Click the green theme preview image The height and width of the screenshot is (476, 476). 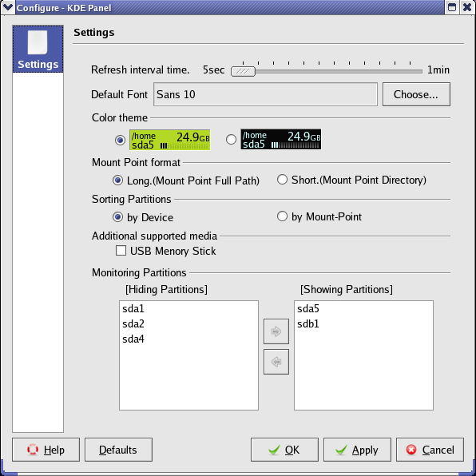(169, 140)
